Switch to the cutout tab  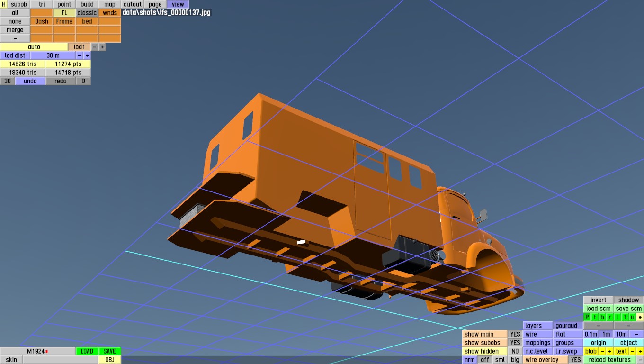133,4
